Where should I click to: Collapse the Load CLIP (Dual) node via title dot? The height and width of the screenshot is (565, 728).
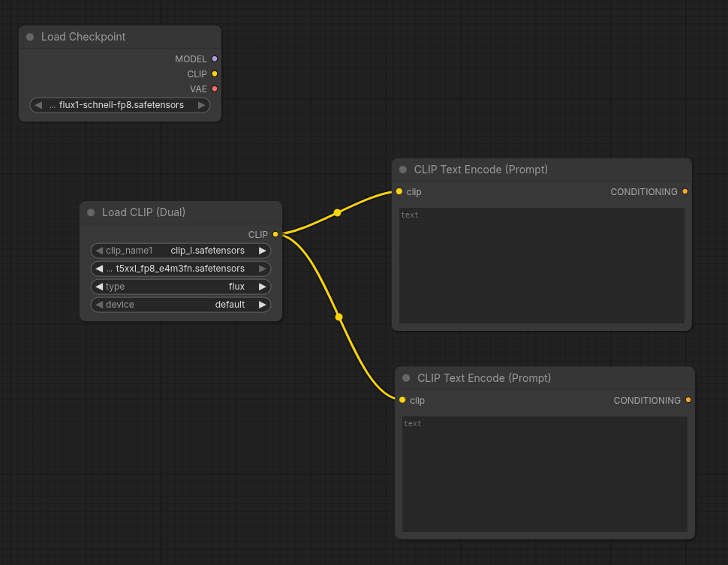(91, 212)
